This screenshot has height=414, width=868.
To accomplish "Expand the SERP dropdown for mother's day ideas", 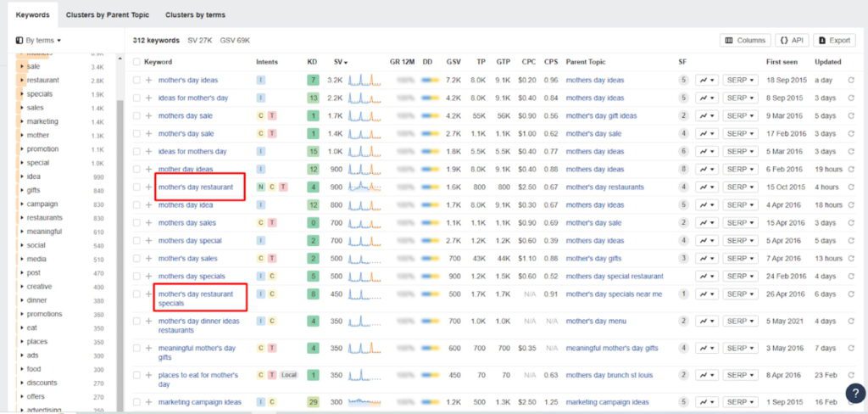I will click(740, 81).
